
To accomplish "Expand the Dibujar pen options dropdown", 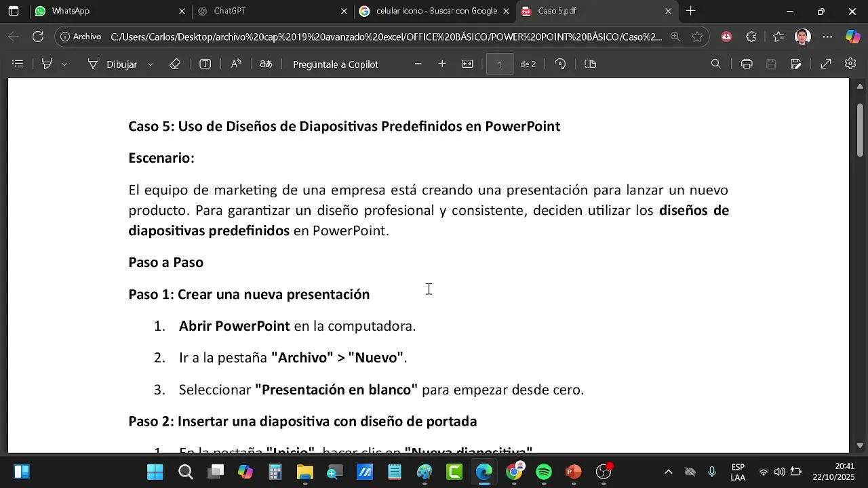I will pos(151,64).
